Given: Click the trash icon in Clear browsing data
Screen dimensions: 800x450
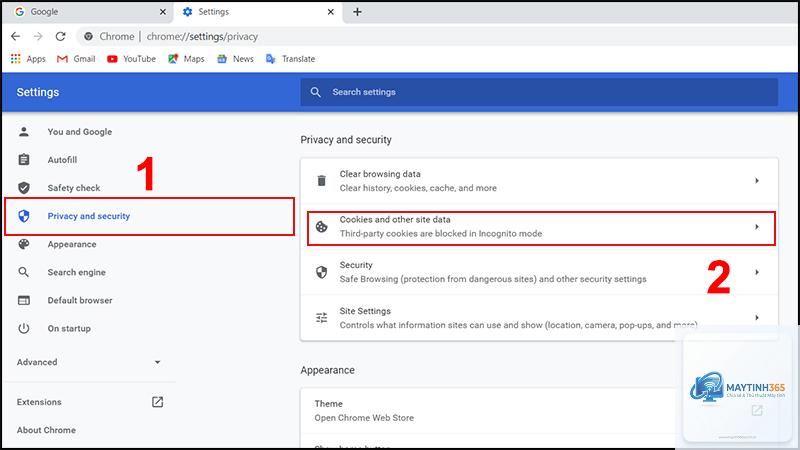Looking at the screenshot, I should click(x=321, y=181).
